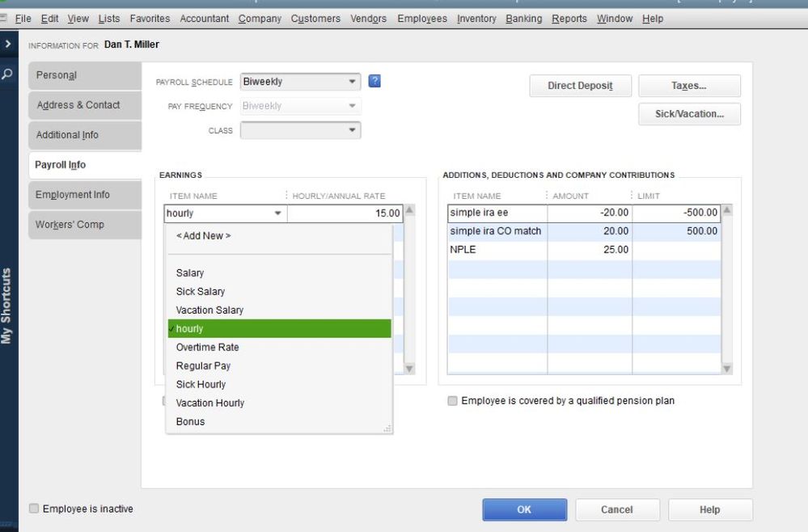Open the Lists menu
Image resolution: width=808 pixels, height=532 pixels.
108,19
